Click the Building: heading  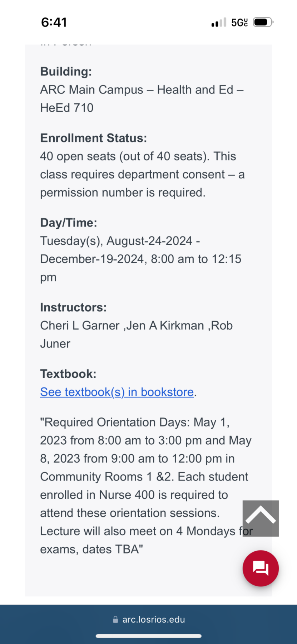click(66, 72)
